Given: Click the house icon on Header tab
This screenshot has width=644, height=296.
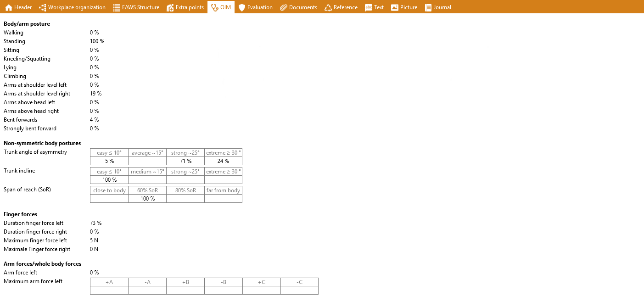Looking at the screenshot, I should point(8,7).
